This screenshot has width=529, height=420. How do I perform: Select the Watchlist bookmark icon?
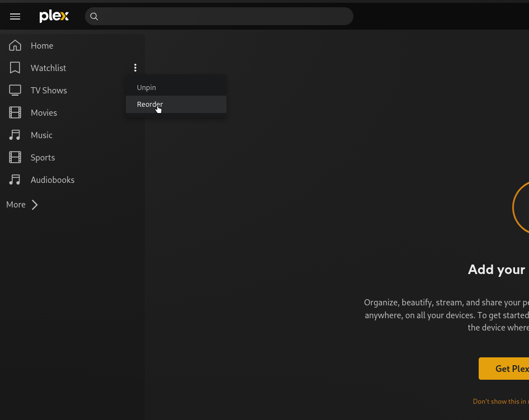15,68
